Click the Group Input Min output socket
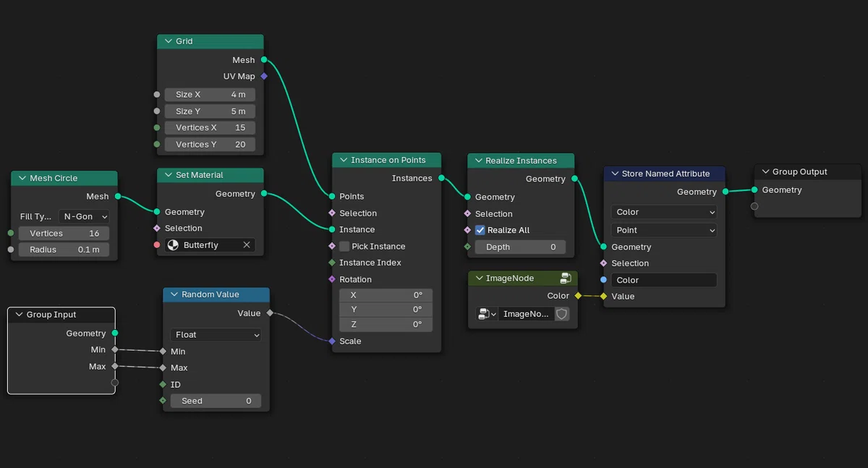868x468 pixels. [x=115, y=349]
